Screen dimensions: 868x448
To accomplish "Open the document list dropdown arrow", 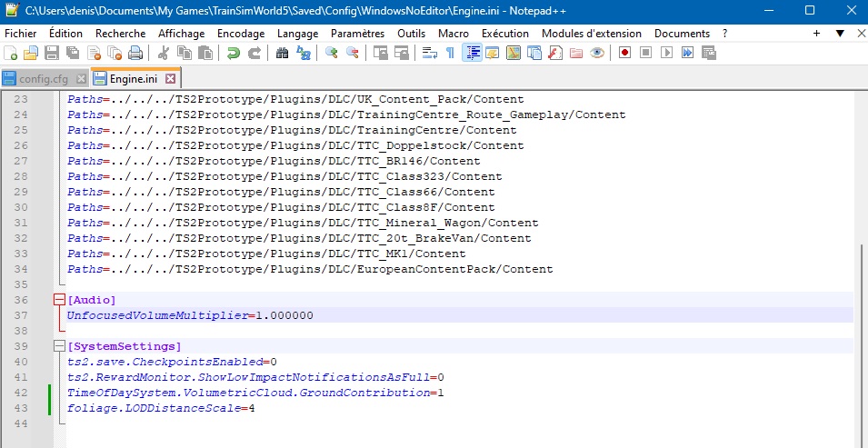I will click(x=840, y=34).
